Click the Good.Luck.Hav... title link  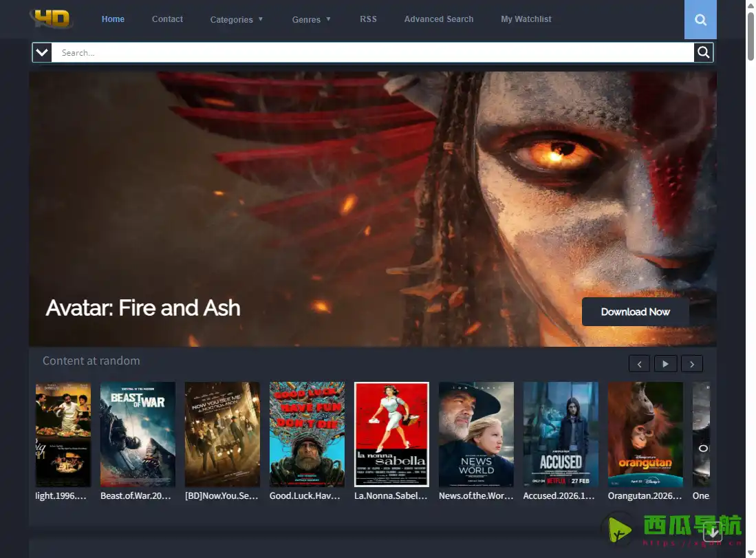point(305,496)
